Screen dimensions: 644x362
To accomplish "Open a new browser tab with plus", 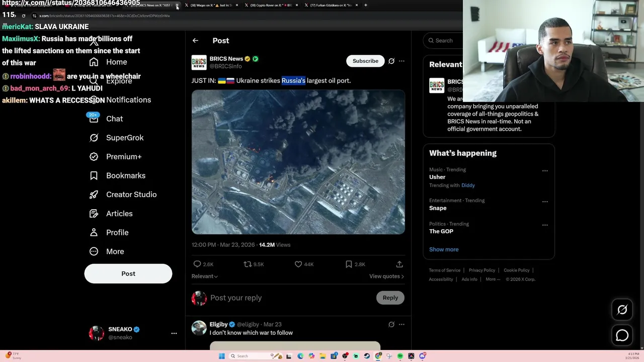I will click(366, 5).
